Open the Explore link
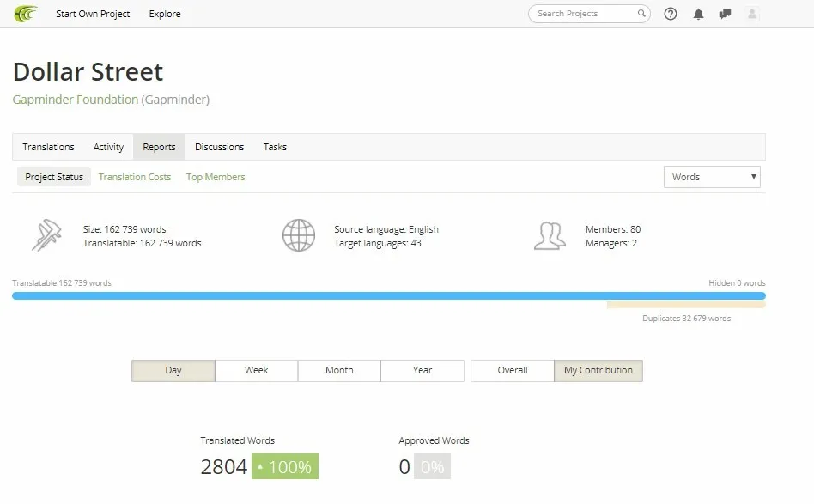 coord(165,14)
